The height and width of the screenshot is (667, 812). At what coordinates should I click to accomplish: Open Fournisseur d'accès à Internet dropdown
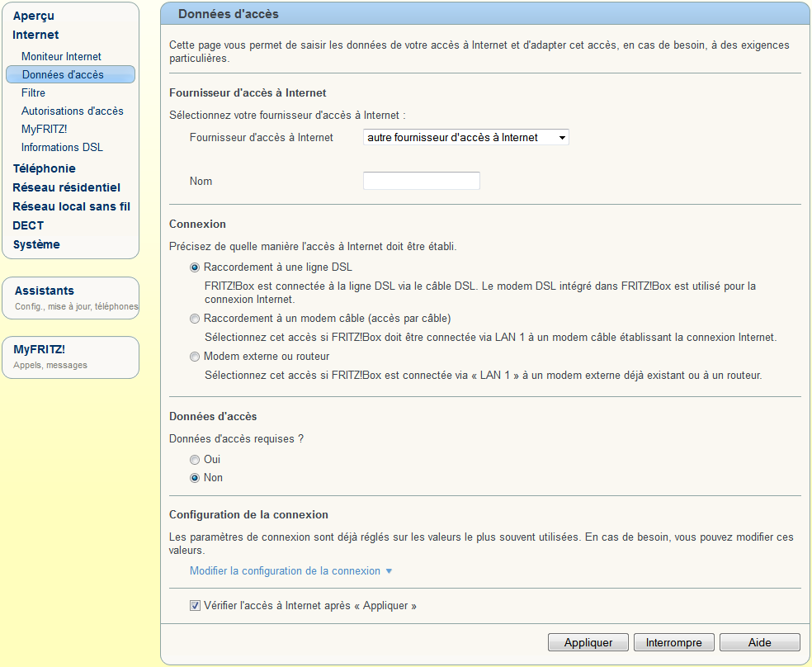(465, 137)
